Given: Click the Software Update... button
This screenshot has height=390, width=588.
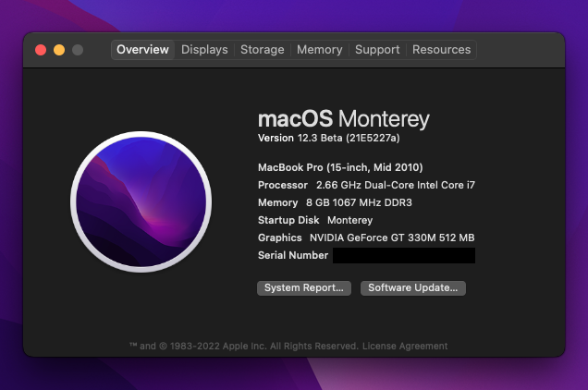Looking at the screenshot, I should (x=413, y=288).
